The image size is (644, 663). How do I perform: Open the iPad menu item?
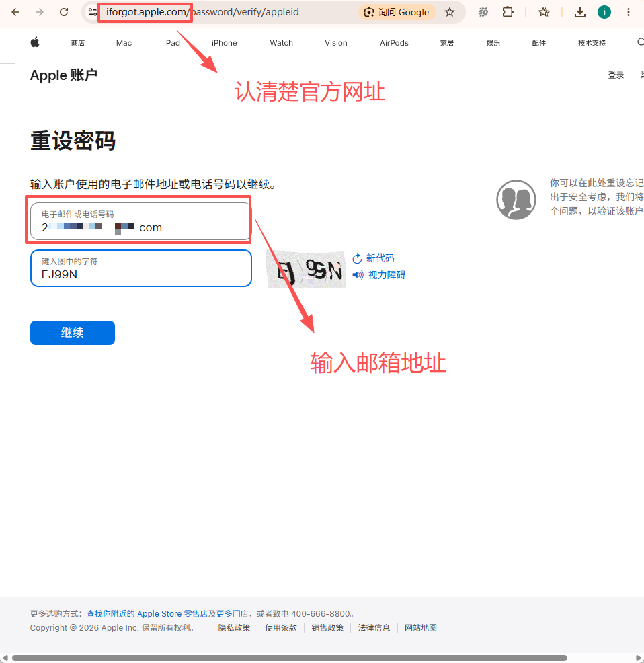171,43
